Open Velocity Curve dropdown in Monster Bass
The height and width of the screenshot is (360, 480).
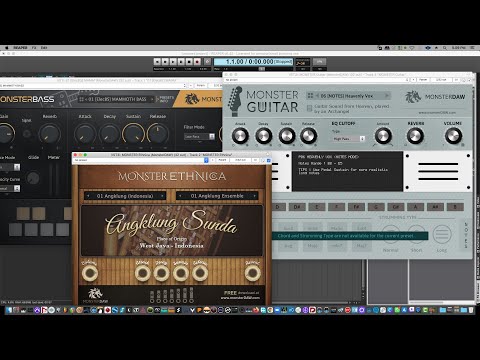[10, 188]
